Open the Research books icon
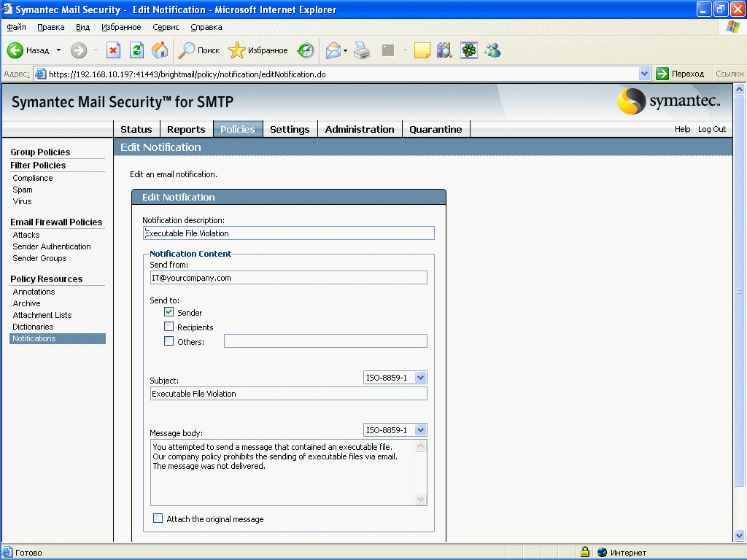Viewport: 747px width, 560px height. [x=444, y=50]
